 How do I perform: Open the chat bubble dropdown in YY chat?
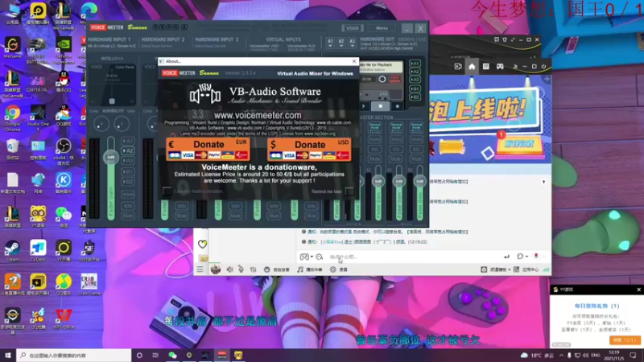(x=522, y=257)
